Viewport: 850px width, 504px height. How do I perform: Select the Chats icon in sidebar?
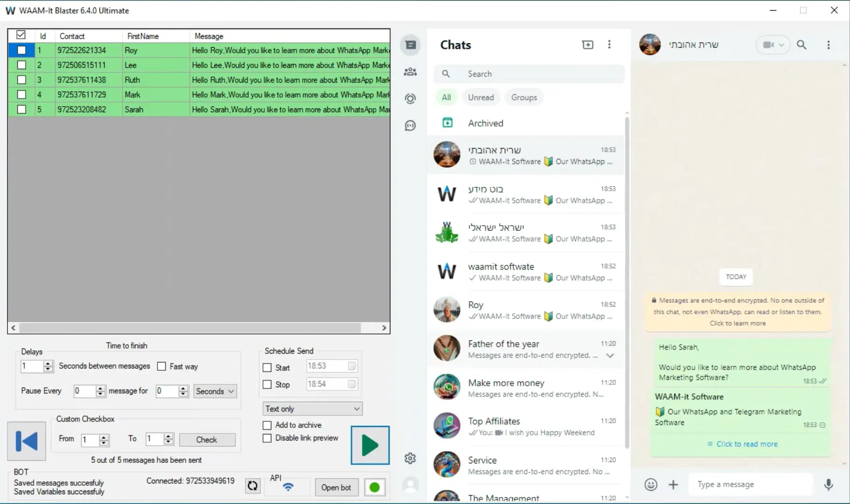tap(410, 44)
